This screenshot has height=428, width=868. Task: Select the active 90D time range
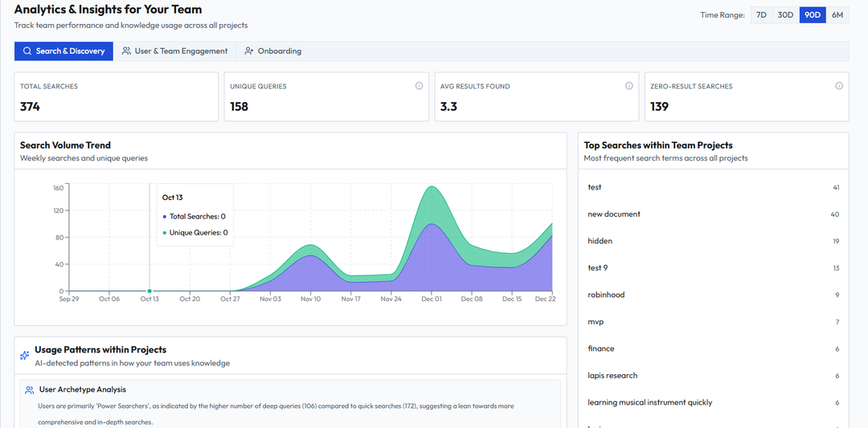(x=812, y=15)
